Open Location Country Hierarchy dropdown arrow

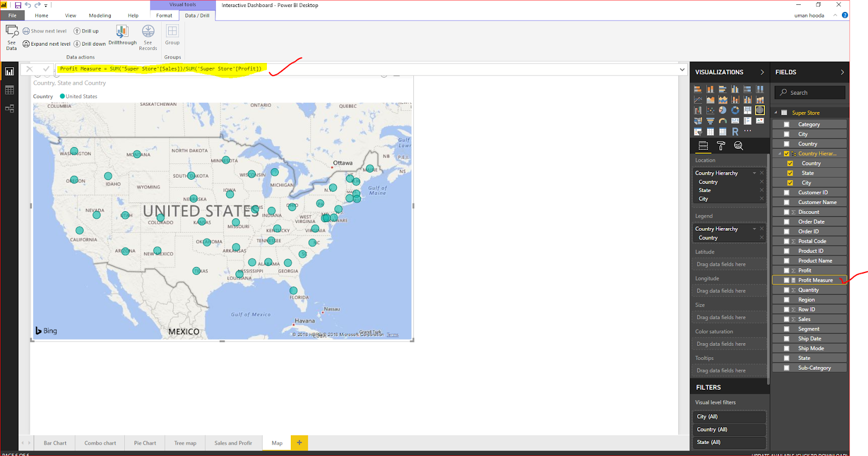tap(754, 173)
